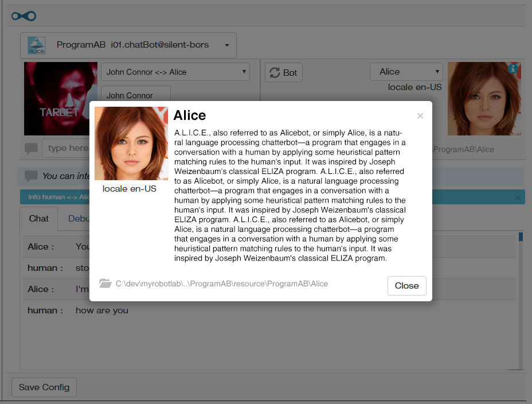
Task: Click the Save Config button
Action: [44, 387]
